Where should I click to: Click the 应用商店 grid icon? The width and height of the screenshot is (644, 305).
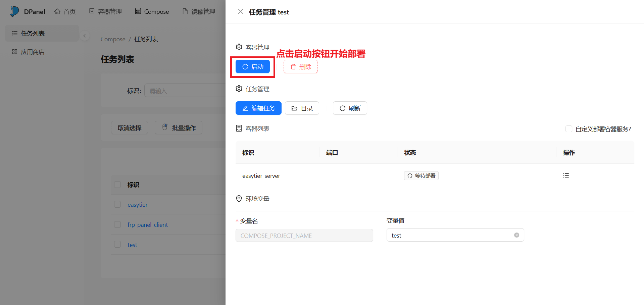pos(14,52)
